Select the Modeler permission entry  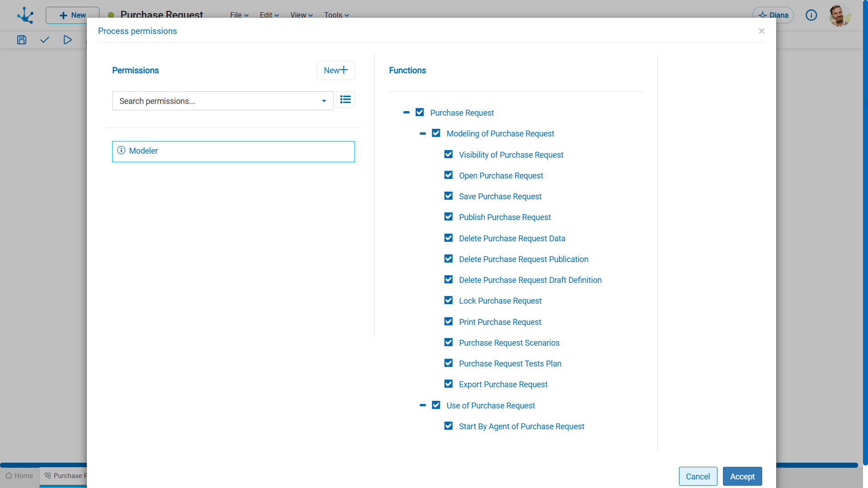(233, 151)
